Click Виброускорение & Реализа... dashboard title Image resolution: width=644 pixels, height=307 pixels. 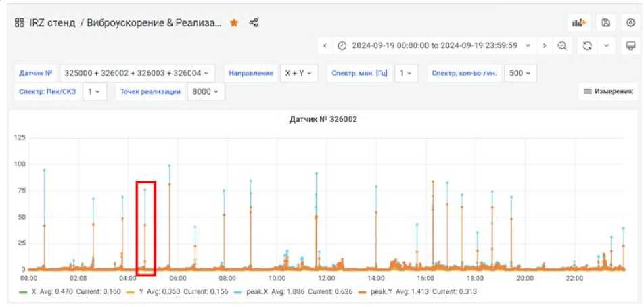coord(154,23)
